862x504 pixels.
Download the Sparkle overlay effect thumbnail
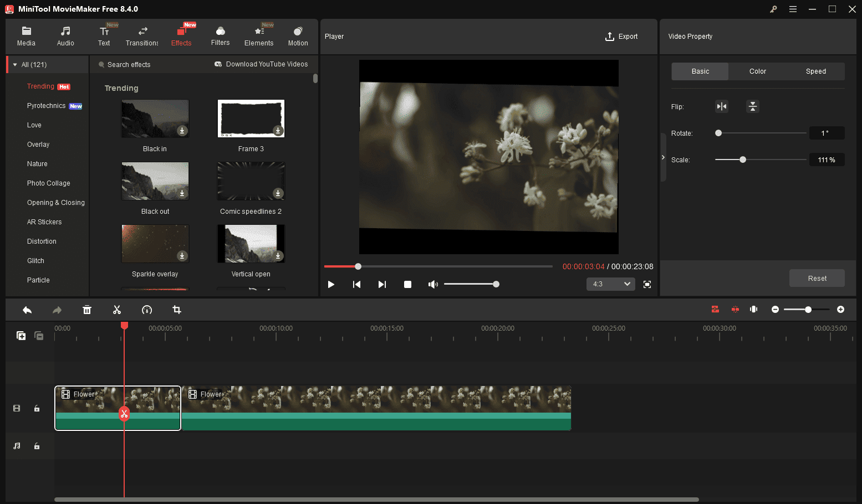click(181, 255)
